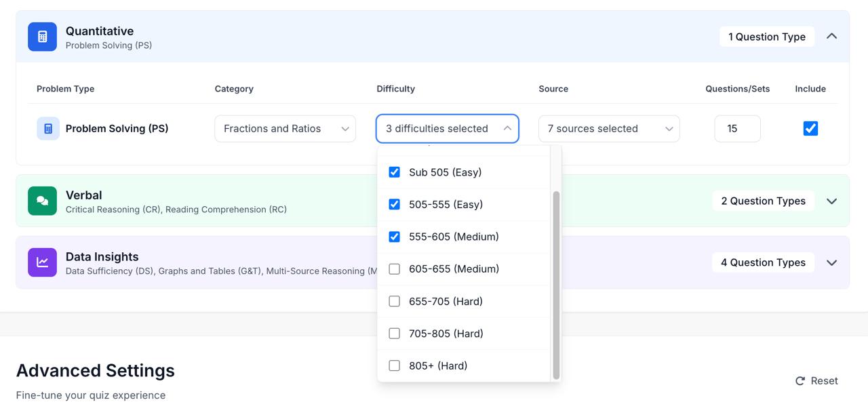Click the Questions/Sets number field
868x417 pixels.
click(x=737, y=129)
